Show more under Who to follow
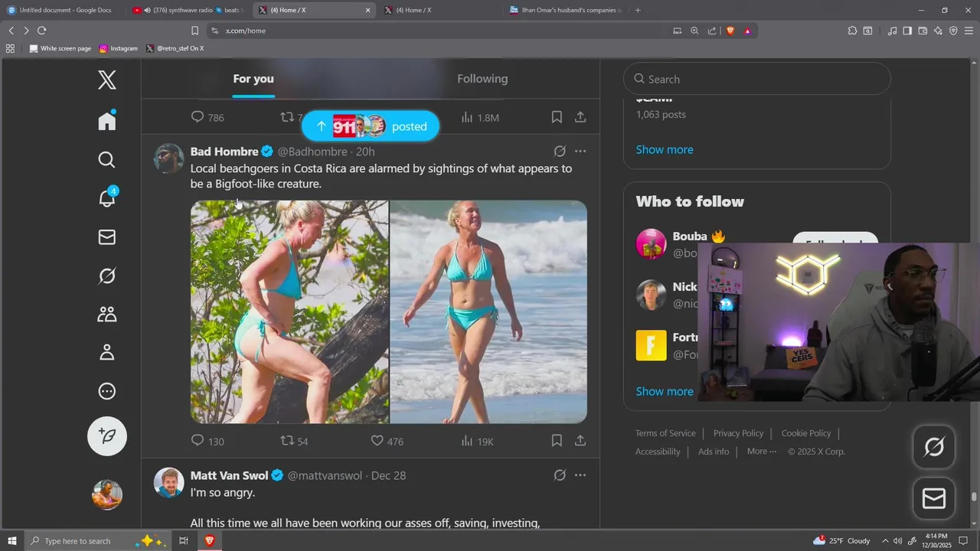 [665, 391]
